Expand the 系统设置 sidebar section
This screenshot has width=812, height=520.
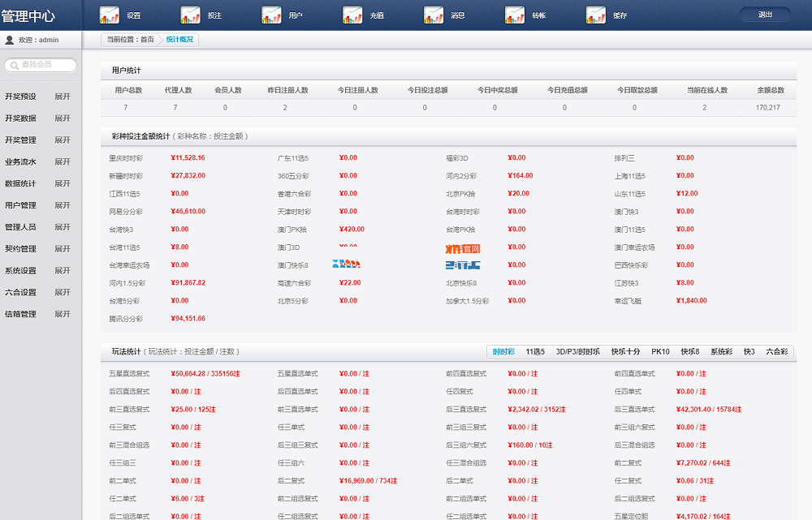pos(63,271)
